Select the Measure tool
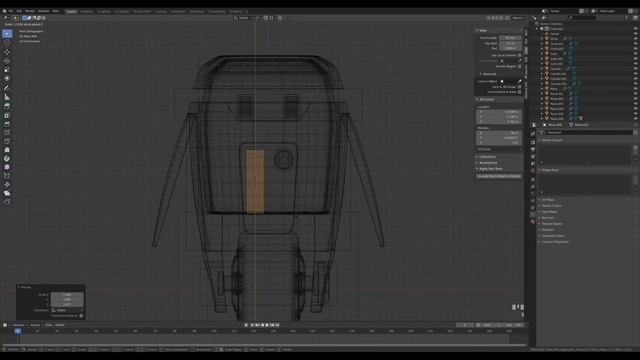The width and height of the screenshot is (640, 360). coord(7,97)
